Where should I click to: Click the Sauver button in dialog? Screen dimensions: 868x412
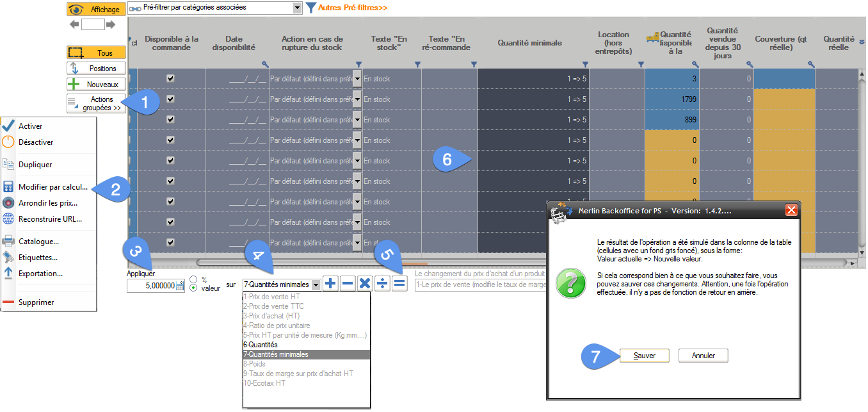tap(645, 356)
